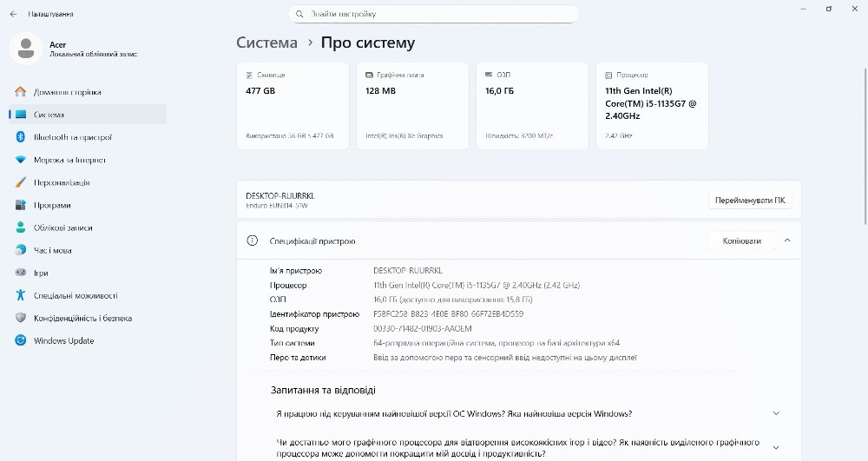Click the network Wi-Fi icon in sidebar

21,160
